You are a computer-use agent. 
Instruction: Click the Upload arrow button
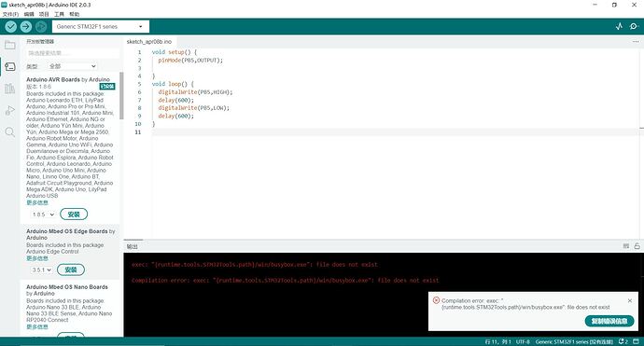click(x=26, y=27)
